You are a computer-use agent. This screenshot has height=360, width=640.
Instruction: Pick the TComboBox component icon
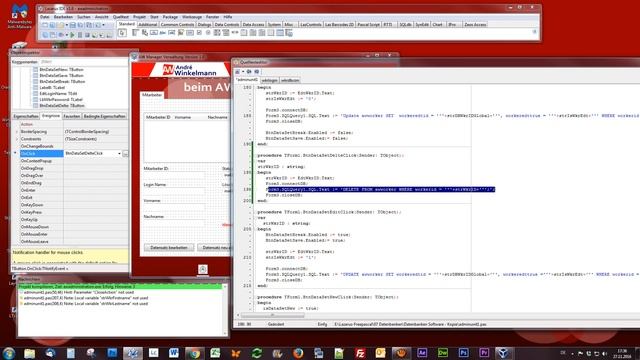(225, 33)
